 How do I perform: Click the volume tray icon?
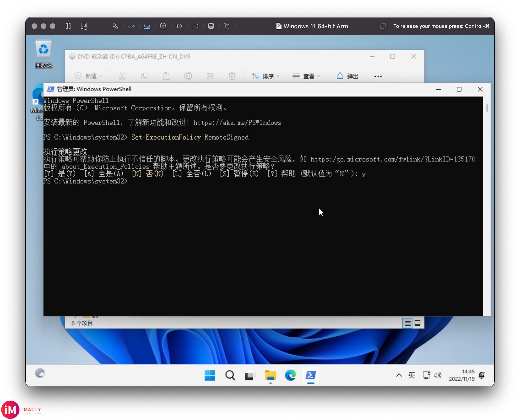tap(437, 375)
